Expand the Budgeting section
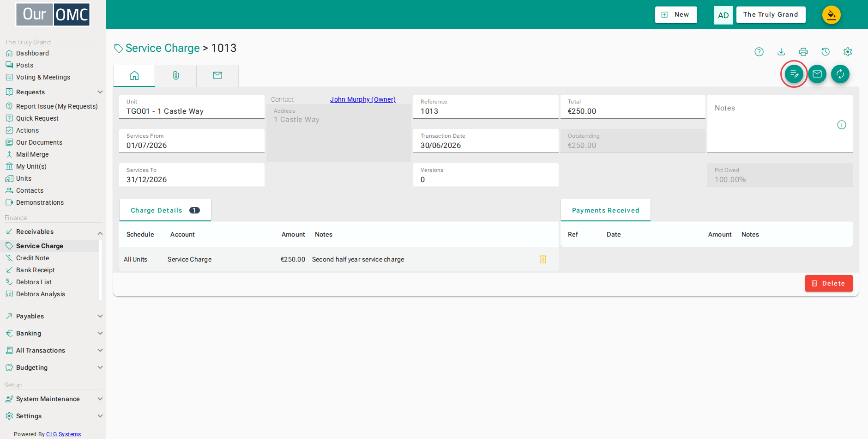 pyautogui.click(x=54, y=367)
